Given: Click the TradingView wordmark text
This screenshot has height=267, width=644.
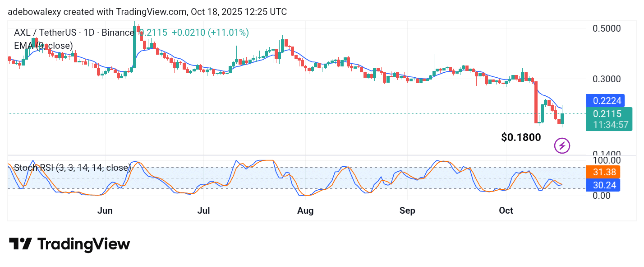Looking at the screenshot, I should click(x=83, y=244).
